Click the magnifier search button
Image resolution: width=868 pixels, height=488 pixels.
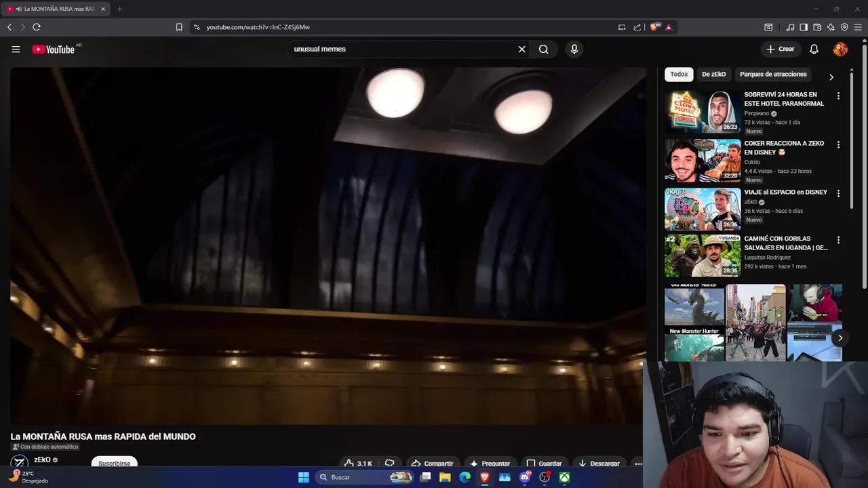[543, 49]
